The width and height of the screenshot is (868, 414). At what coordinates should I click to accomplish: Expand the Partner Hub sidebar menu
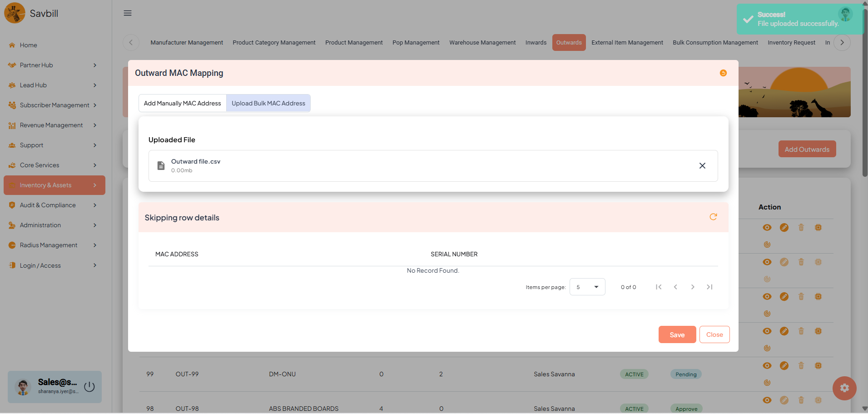(x=52, y=65)
